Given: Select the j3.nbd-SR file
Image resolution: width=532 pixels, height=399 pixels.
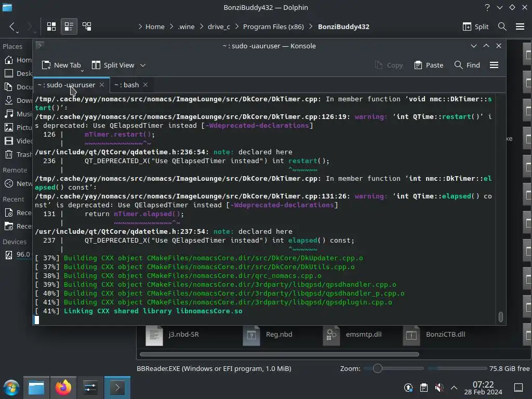Looking at the screenshot, I should [172, 335].
